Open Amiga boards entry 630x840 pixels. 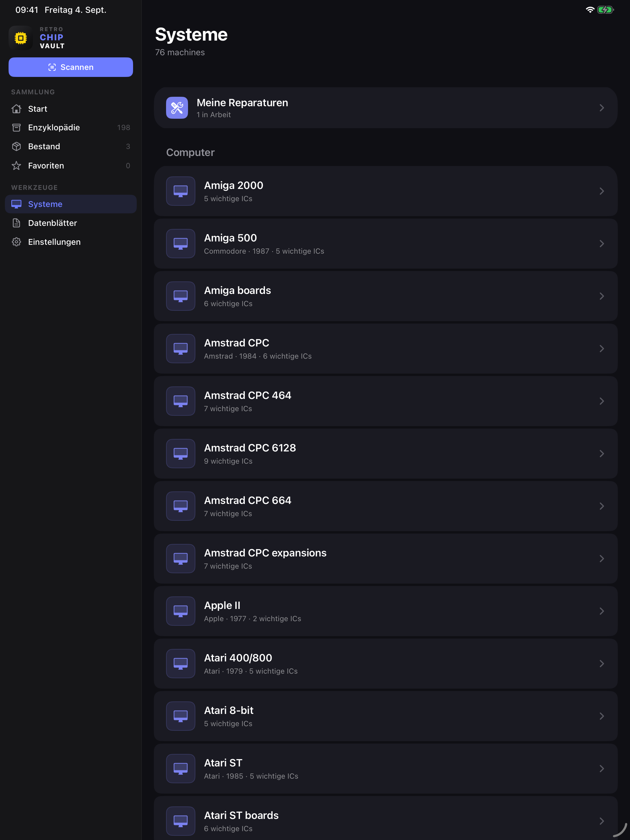[x=386, y=296]
